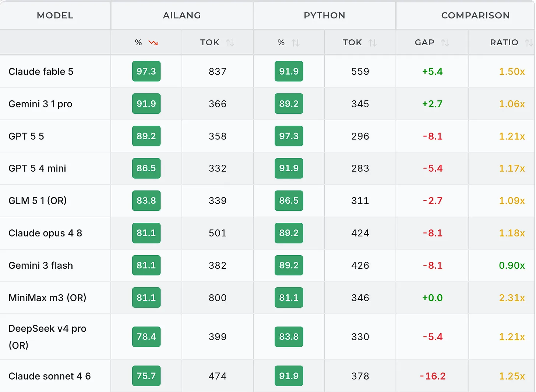This screenshot has height=392, width=536.
Task: Click the GAP header label
Action: click(x=424, y=42)
